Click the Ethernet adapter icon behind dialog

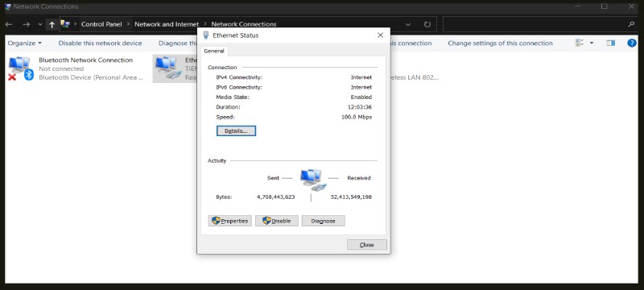(168, 68)
